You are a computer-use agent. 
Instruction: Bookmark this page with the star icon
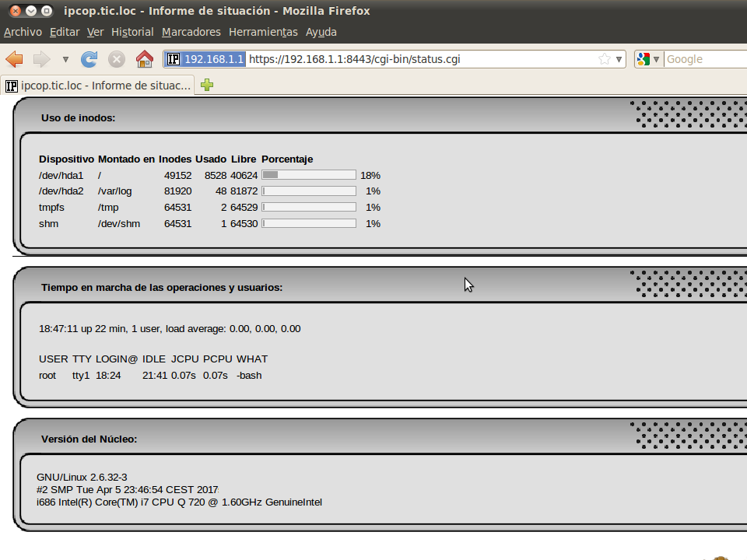(605, 59)
